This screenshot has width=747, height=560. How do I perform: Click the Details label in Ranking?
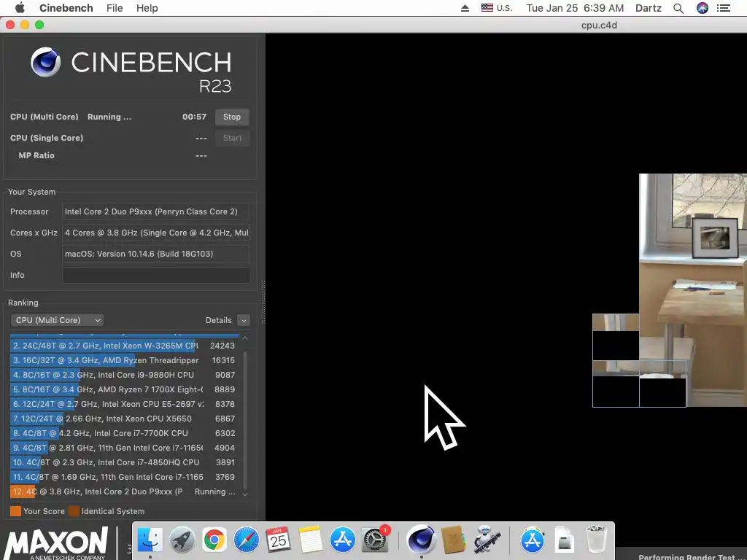pyautogui.click(x=218, y=320)
